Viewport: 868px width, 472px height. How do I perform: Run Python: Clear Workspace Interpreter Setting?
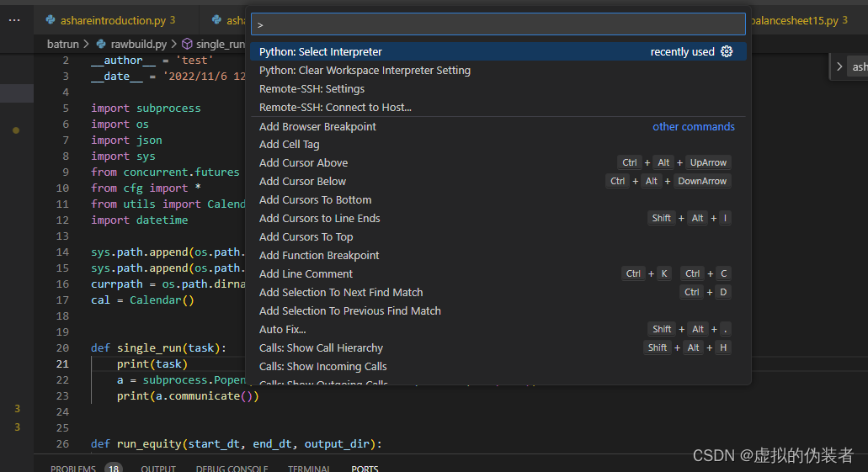click(x=498, y=71)
